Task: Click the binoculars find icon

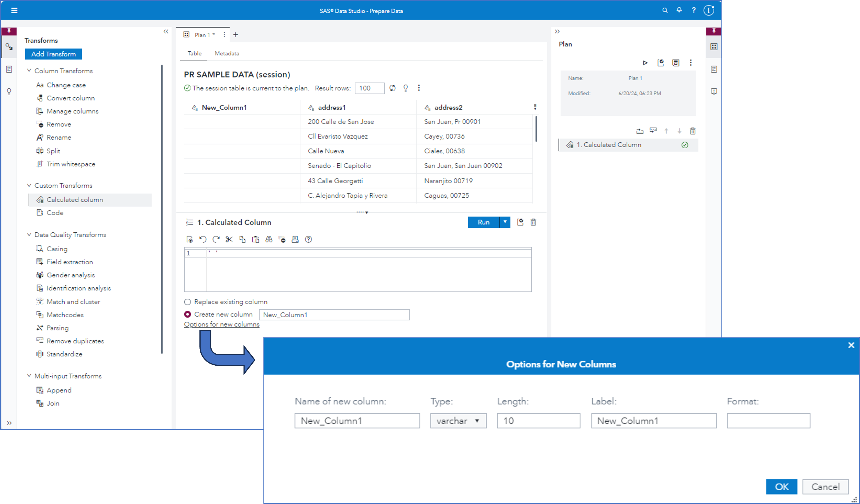Action: [x=269, y=239]
